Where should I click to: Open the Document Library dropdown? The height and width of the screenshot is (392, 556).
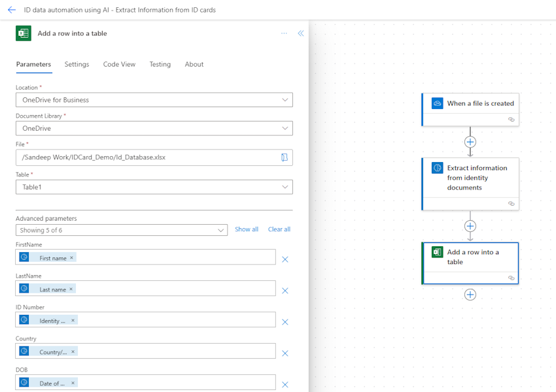coord(154,128)
